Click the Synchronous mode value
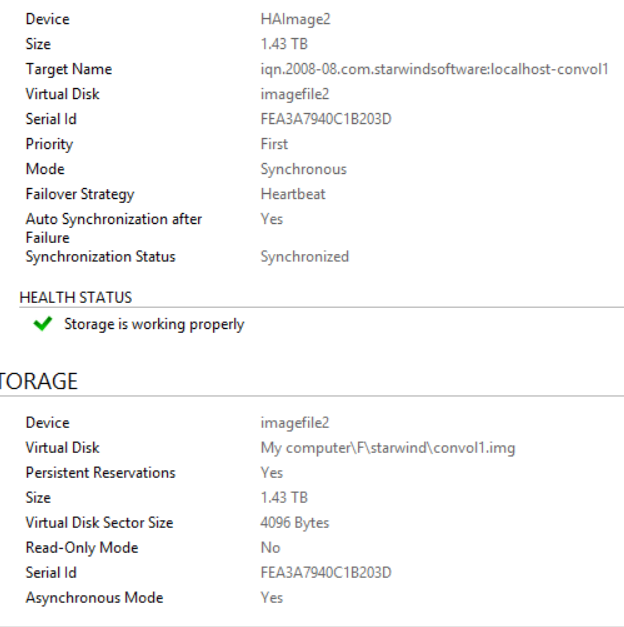Viewport: 624px width, 627px height. click(304, 170)
